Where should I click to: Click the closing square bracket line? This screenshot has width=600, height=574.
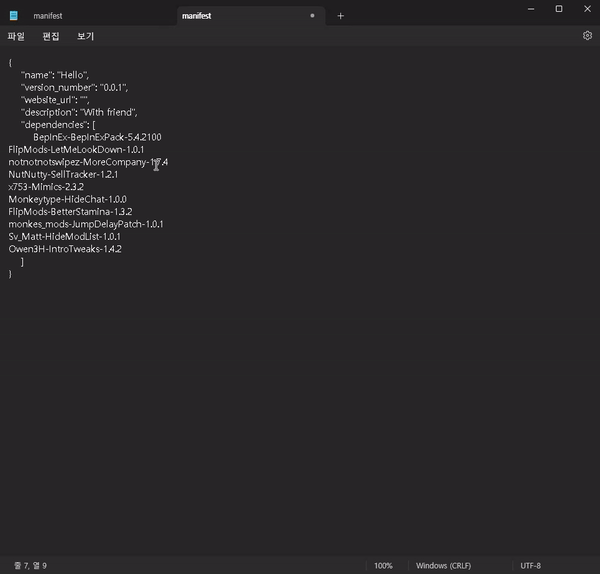point(22,262)
